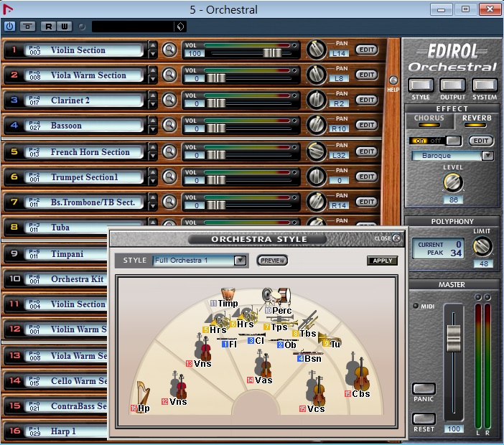
Task: Click the HELP indicator button
Action: click(393, 80)
